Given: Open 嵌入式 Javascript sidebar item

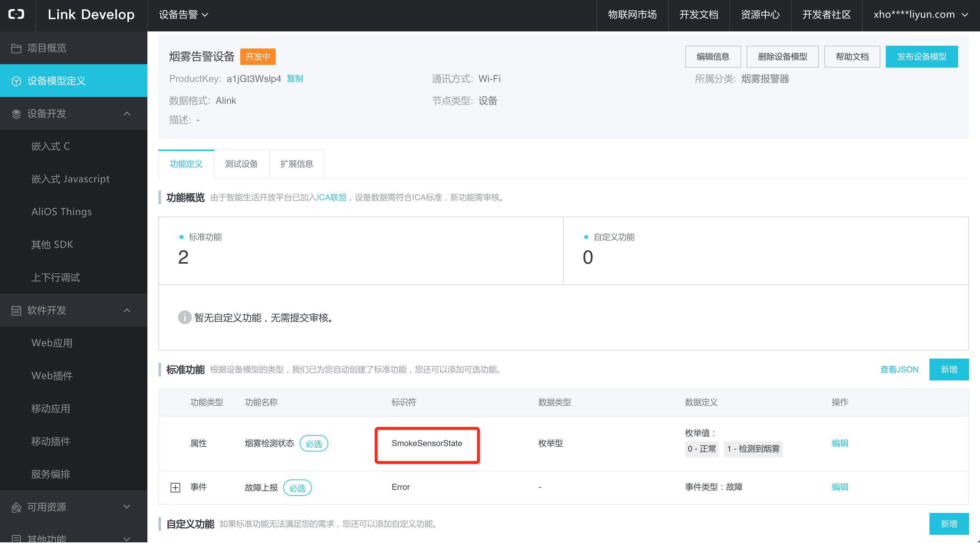Looking at the screenshot, I should coord(73,179).
